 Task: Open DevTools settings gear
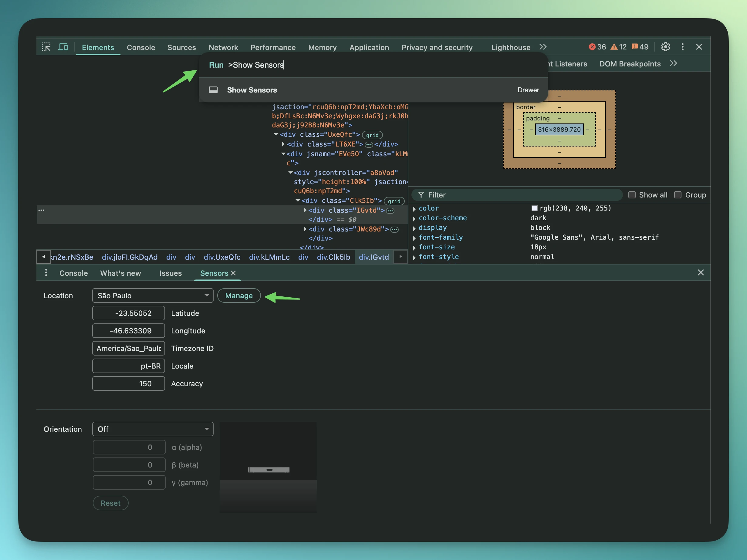(665, 47)
